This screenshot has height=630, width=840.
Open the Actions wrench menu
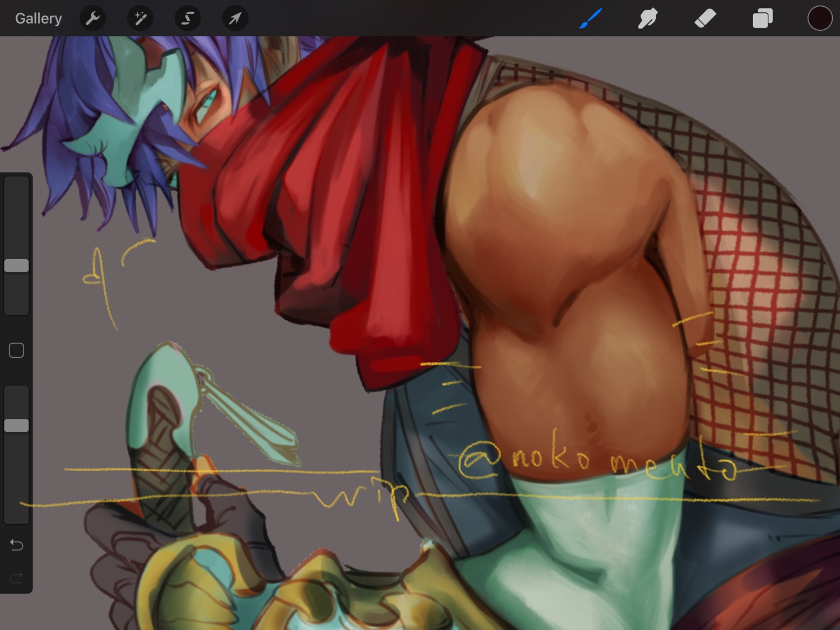(x=93, y=18)
